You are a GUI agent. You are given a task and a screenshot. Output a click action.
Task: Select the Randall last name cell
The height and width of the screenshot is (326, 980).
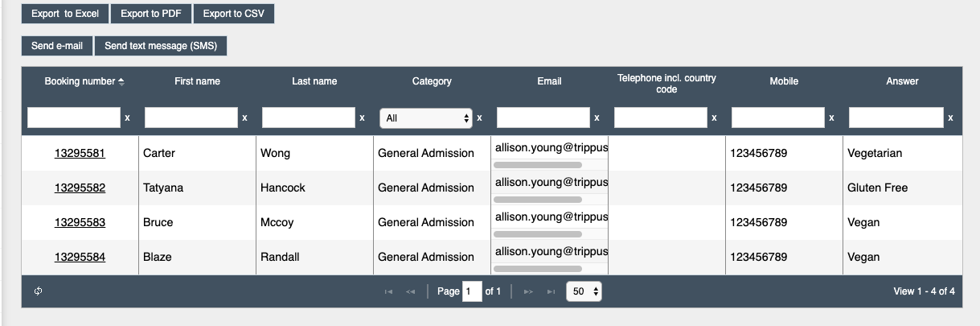pyautogui.click(x=314, y=257)
